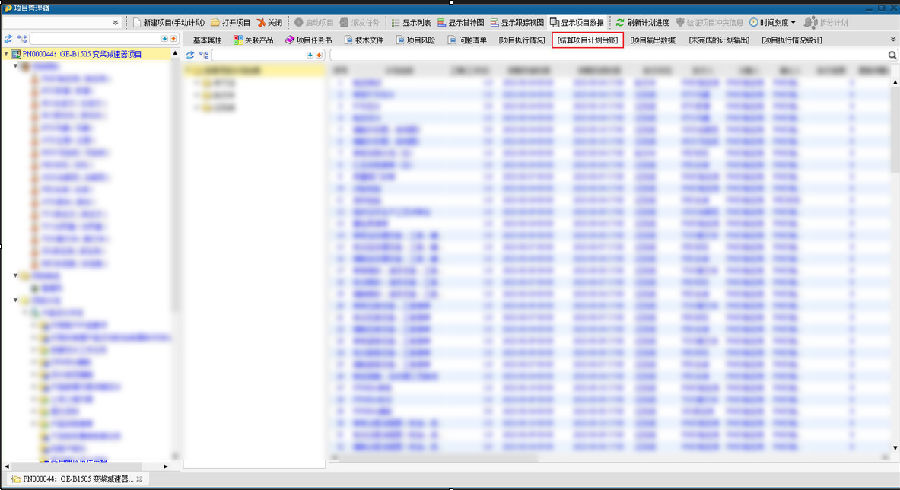The height and width of the screenshot is (490, 900).
Task: Open the 功能清单 tab
Action: [x=467, y=40]
